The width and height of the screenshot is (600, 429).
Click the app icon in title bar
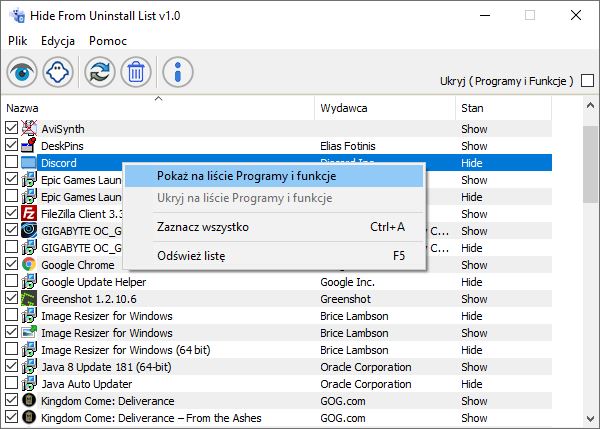[x=17, y=15]
